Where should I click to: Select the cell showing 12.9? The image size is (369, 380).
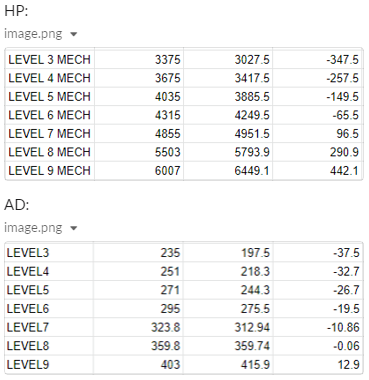tap(318, 364)
